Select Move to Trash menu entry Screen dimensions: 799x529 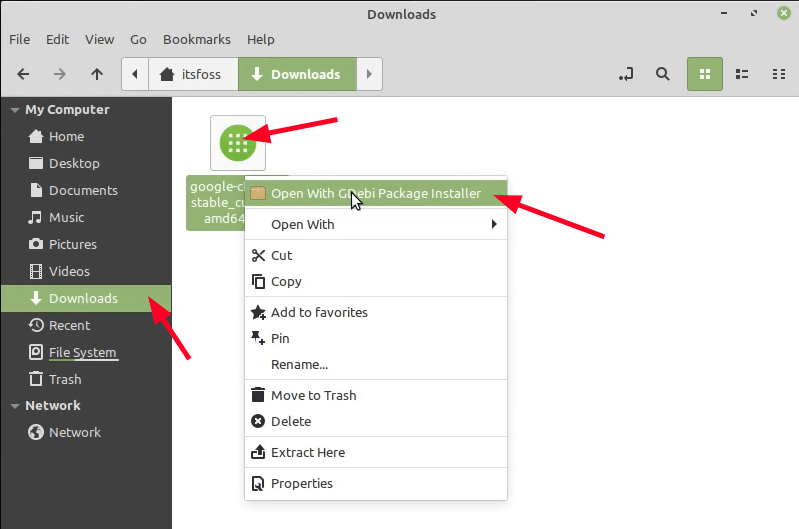(x=313, y=396)
